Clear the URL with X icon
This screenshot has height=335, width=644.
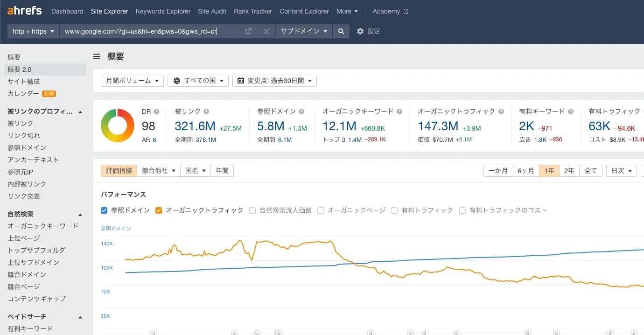tap(266, 31)
